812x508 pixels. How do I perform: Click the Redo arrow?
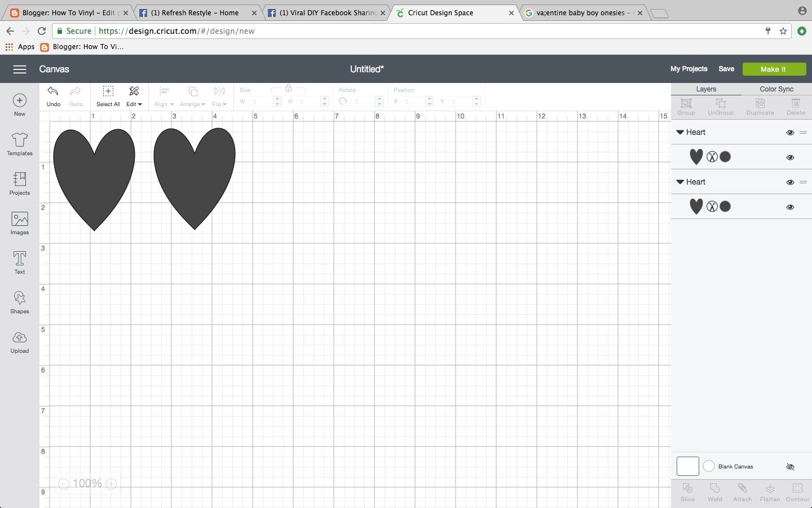pos(76,91)
